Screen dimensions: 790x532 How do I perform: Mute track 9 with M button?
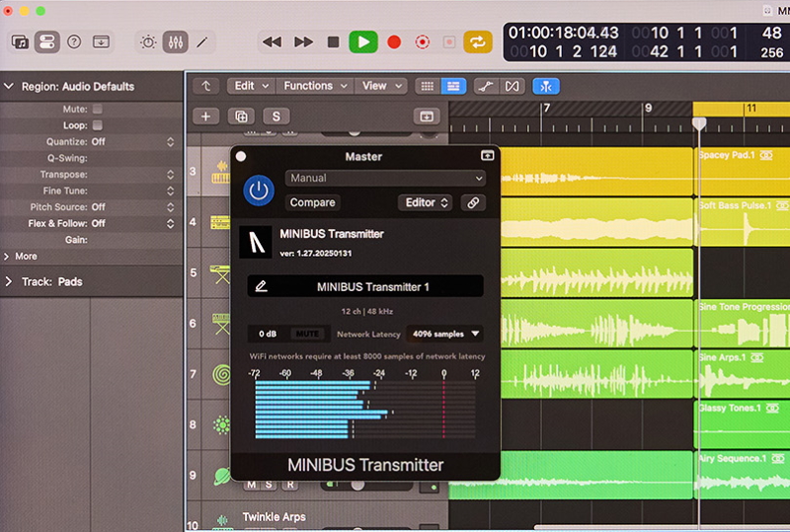pyautogui.click(x=252, y=485)
